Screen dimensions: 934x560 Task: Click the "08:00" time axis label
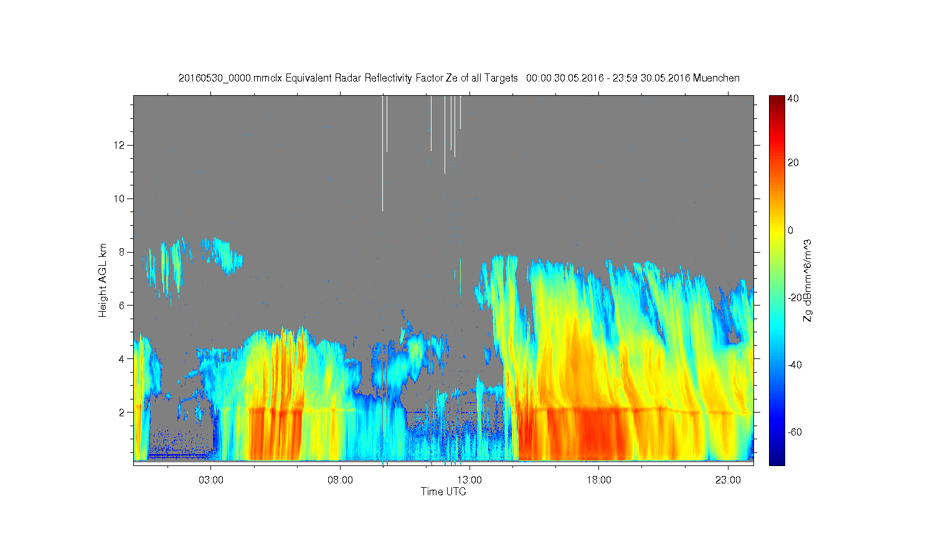tap(341, 480)
